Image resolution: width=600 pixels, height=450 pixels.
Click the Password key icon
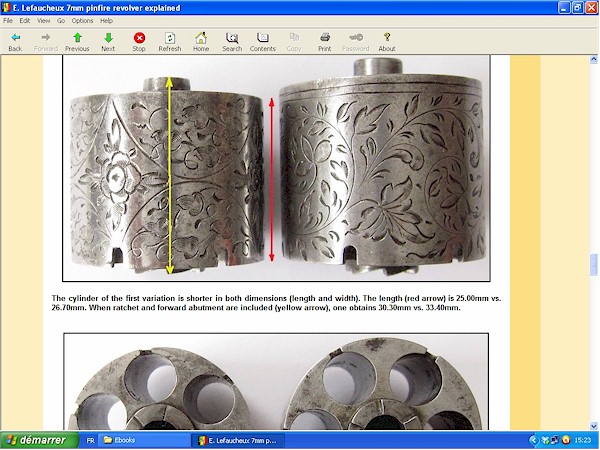coord(356,38)
